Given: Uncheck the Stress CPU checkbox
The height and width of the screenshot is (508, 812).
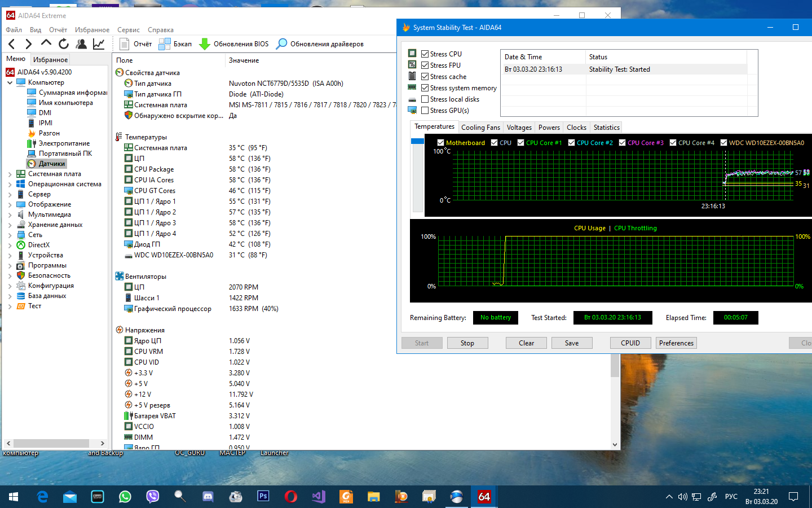Looking at the screenshot, I should [x=425, y=54].
